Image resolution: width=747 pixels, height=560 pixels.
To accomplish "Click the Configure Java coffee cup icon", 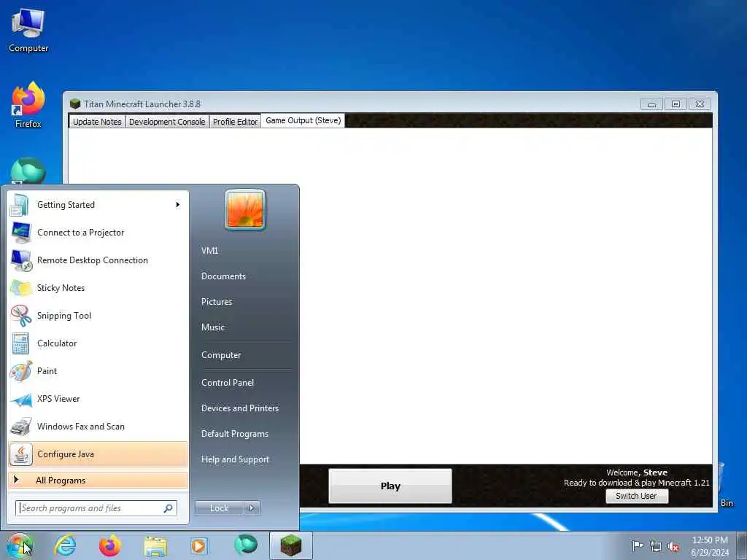I will point(21,454).
